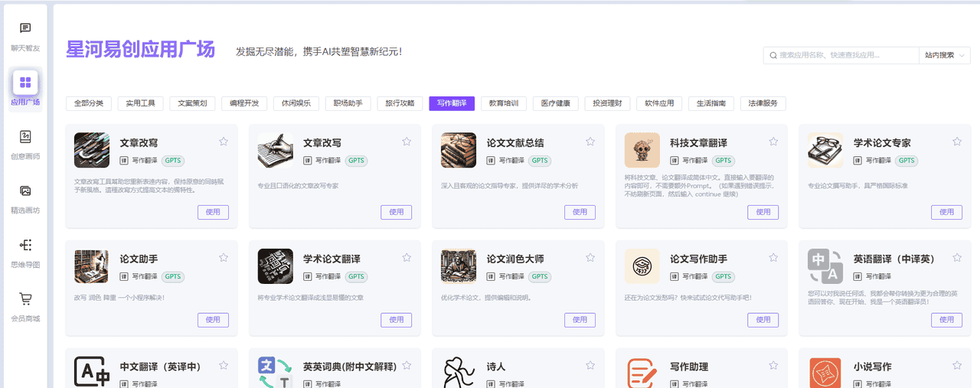Click the 论文助手 app icon

92,266
